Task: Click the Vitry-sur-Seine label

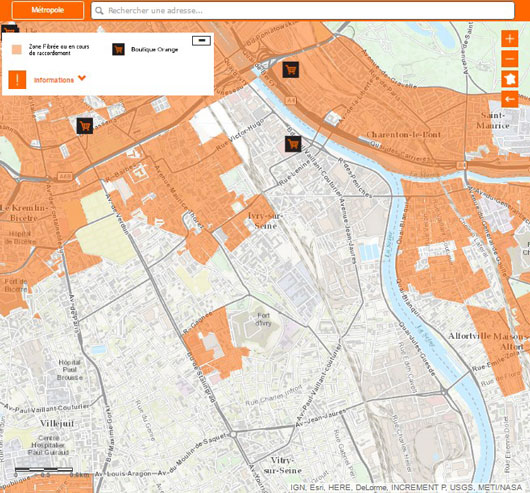Action: pyautogui.click(x=283, y=465)
